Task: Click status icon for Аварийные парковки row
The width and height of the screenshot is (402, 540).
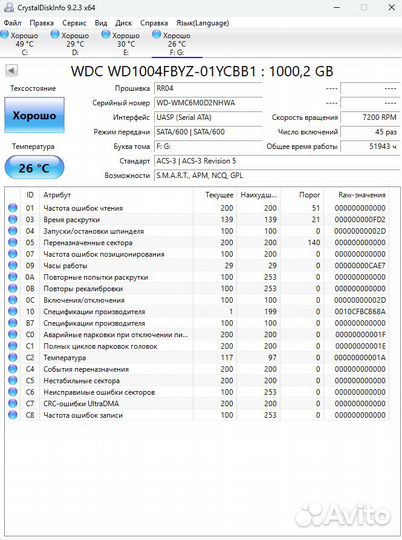Action: [13, 334]
